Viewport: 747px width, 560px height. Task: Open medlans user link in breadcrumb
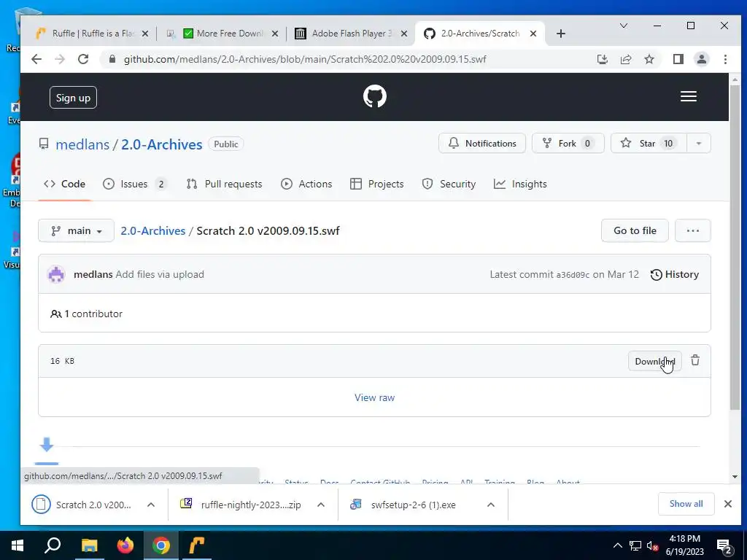(82, 144)
